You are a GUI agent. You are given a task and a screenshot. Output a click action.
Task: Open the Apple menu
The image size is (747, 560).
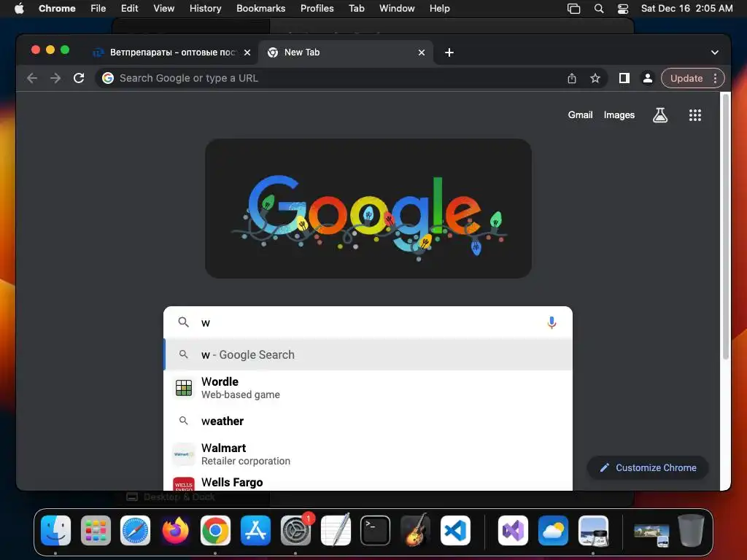tap(19, 9)
